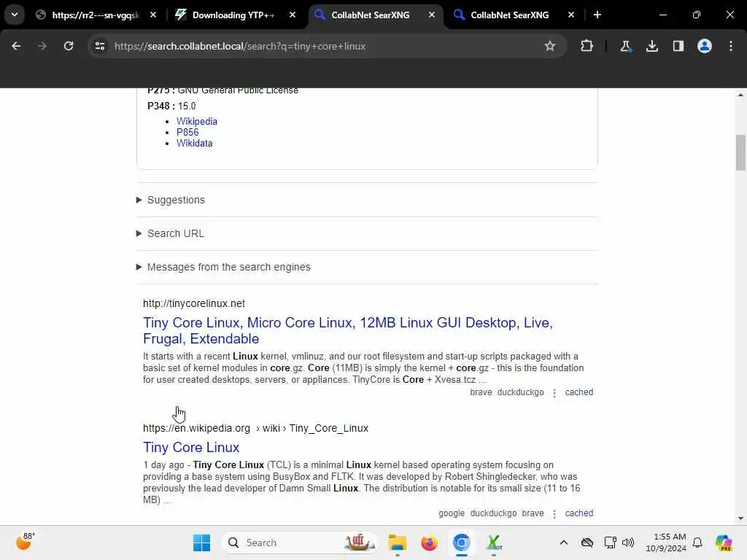The width and height of the screenshot is (747, 560).
Task: Open the Extensions puzzle icon
Action: [587, 46]
